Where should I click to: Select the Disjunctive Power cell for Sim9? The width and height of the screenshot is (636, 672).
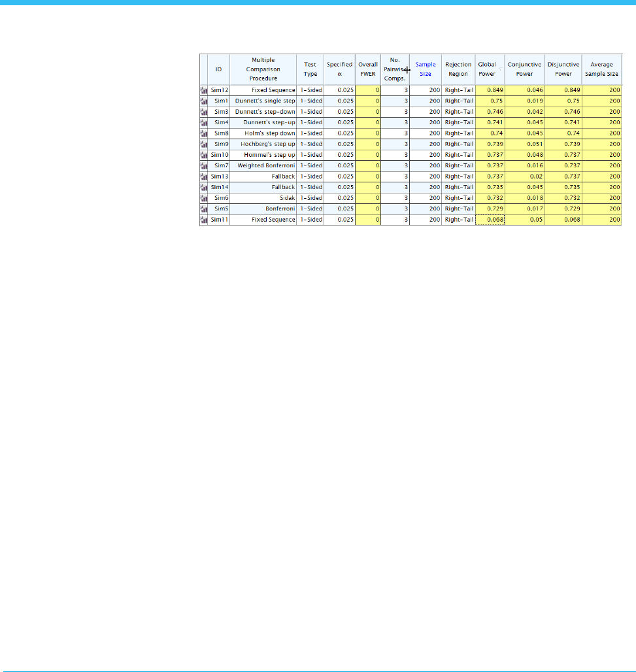563,144
